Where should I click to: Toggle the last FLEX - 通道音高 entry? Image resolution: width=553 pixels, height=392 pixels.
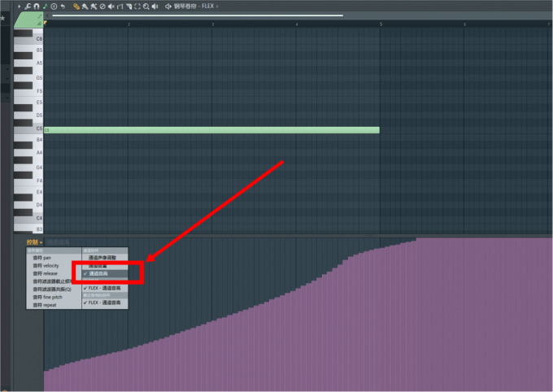coord(105,303)
